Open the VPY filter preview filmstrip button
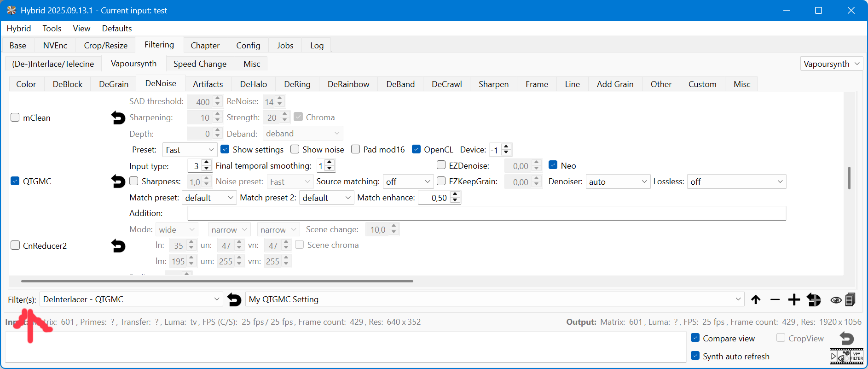The height and width of the screenshot is (369, 868). pos(846,357)
